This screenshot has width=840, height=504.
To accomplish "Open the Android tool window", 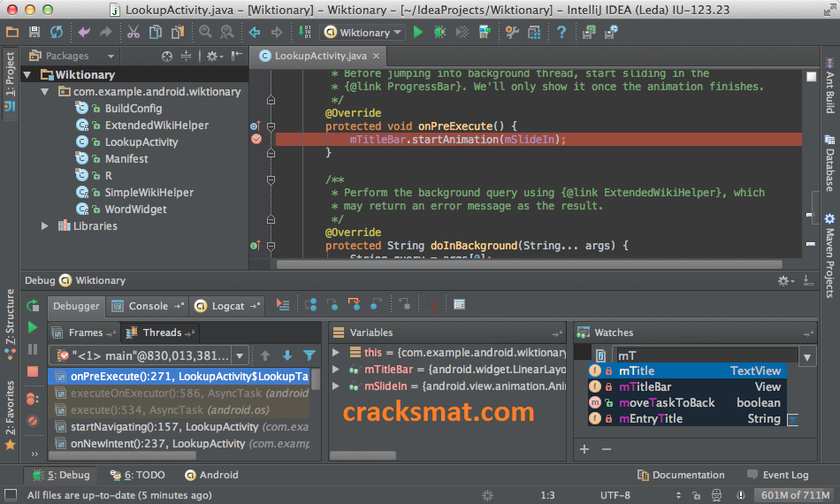I will coord(211,475).
